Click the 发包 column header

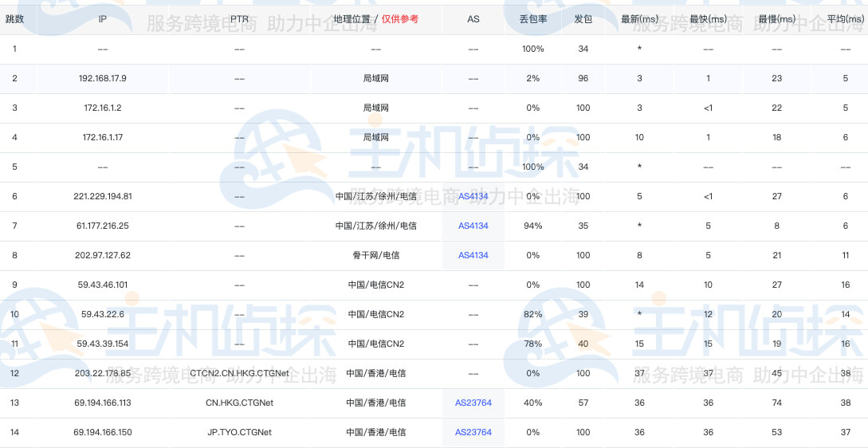point(583,18)
